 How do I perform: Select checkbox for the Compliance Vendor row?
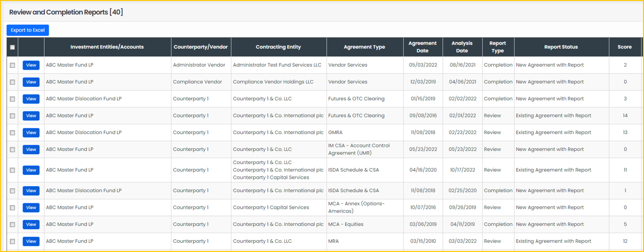click(x=12, y=82)
